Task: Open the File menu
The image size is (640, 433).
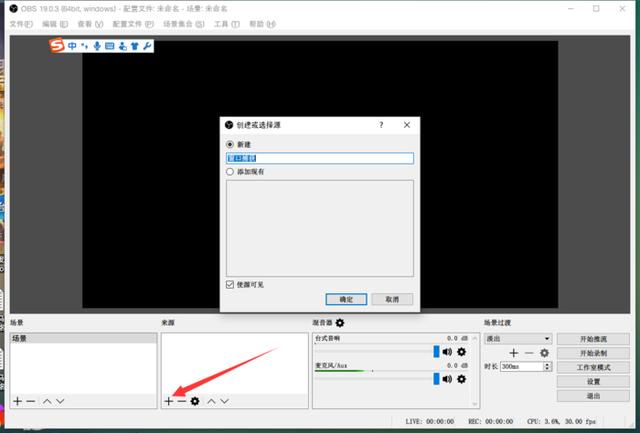Action: point(21,24)
